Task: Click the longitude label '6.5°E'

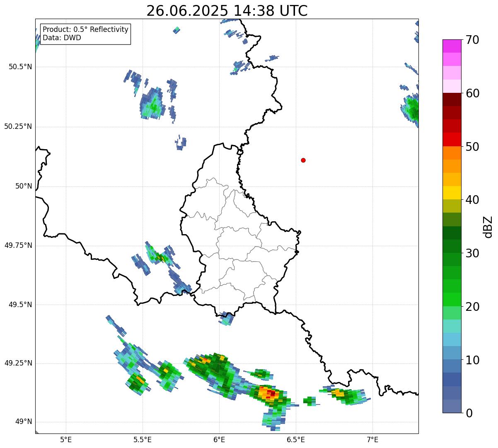Action: pyautogui.click(x=296, y=439)
